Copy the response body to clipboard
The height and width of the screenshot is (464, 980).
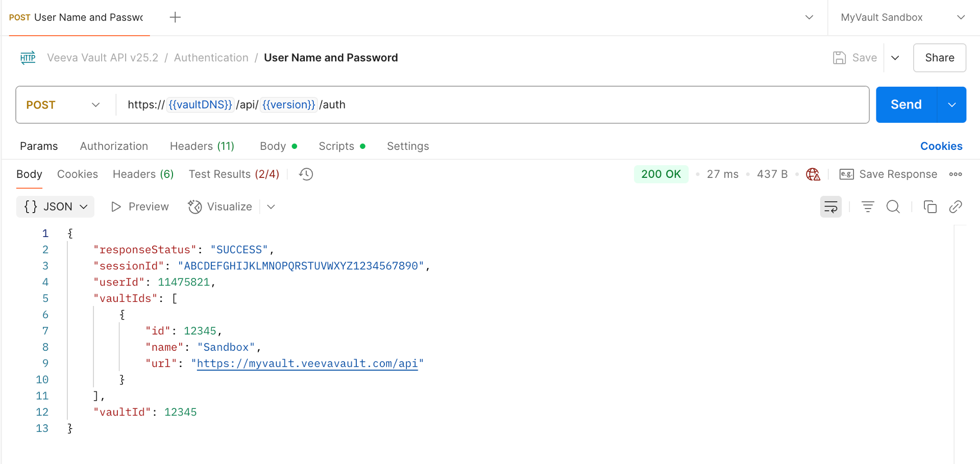click(929, 207)
